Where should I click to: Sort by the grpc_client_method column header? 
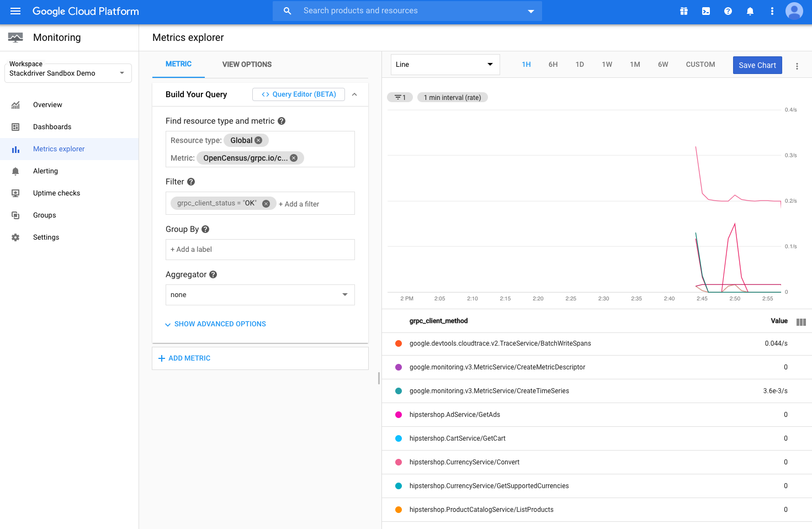click(438, 321)
